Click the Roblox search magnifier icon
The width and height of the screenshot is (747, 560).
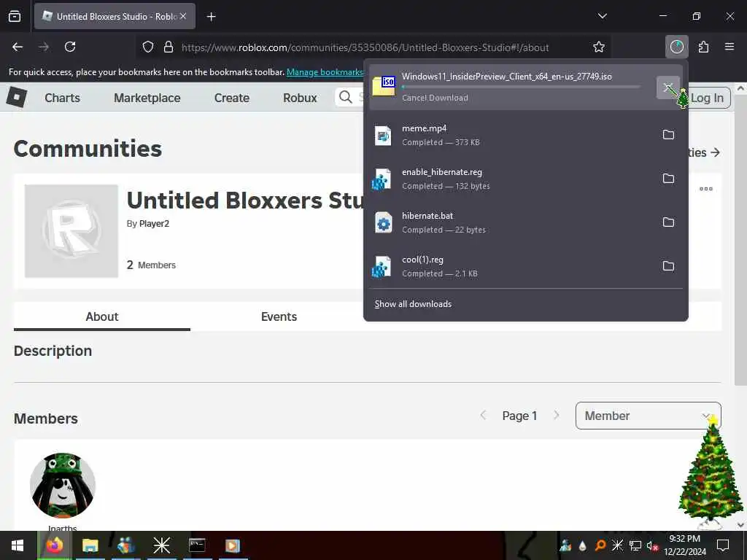(345, 97)
